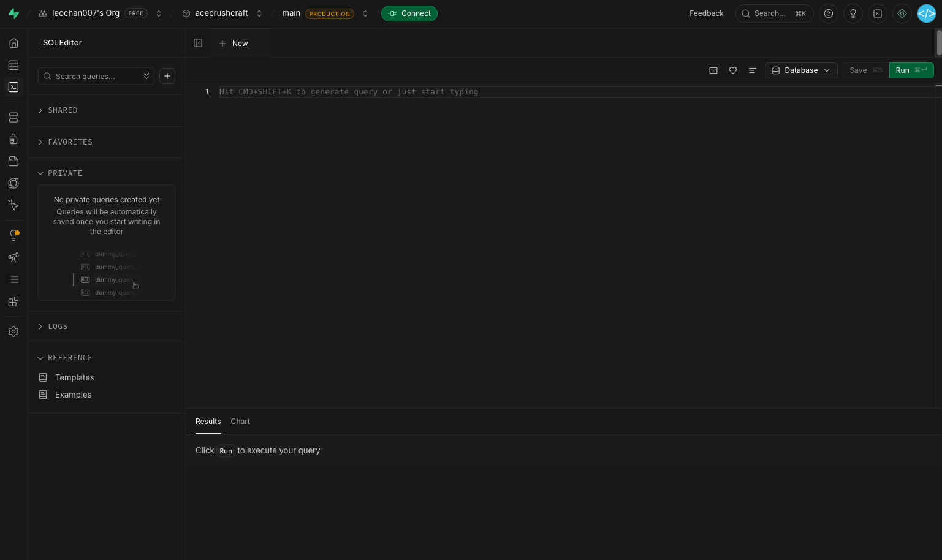Focus the Search queries input field
942x560 pixels.
pos(96,76)
